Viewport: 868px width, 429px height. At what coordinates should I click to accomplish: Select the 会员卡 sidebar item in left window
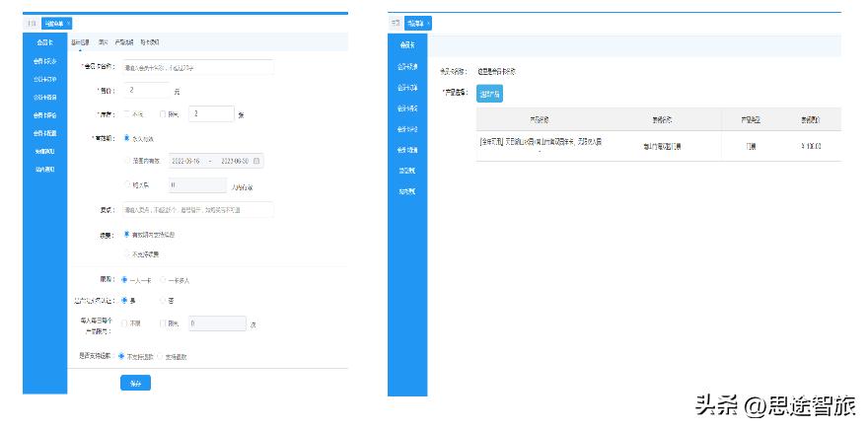coord(45,42)
